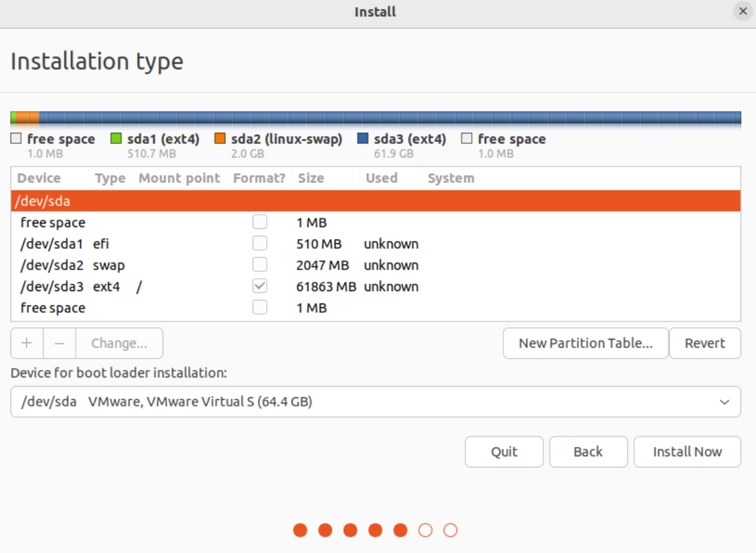The image size is (756, 553).
Task: Revert the partition changes
Action: coord(704,343)
